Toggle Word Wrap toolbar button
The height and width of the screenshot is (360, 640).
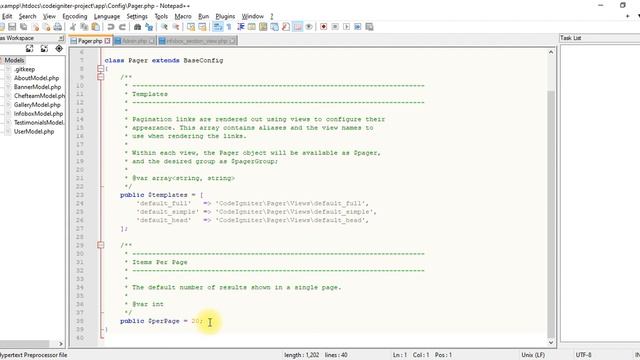218,27
